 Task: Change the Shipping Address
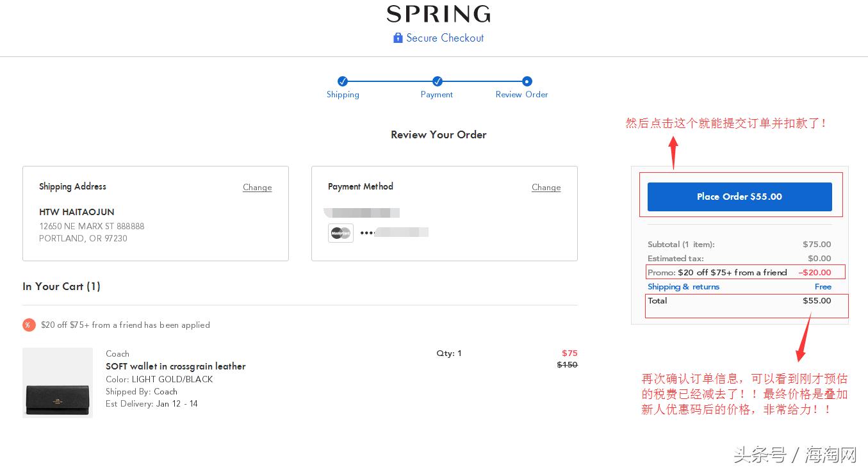pyautogui.click(x=258, y=188)
